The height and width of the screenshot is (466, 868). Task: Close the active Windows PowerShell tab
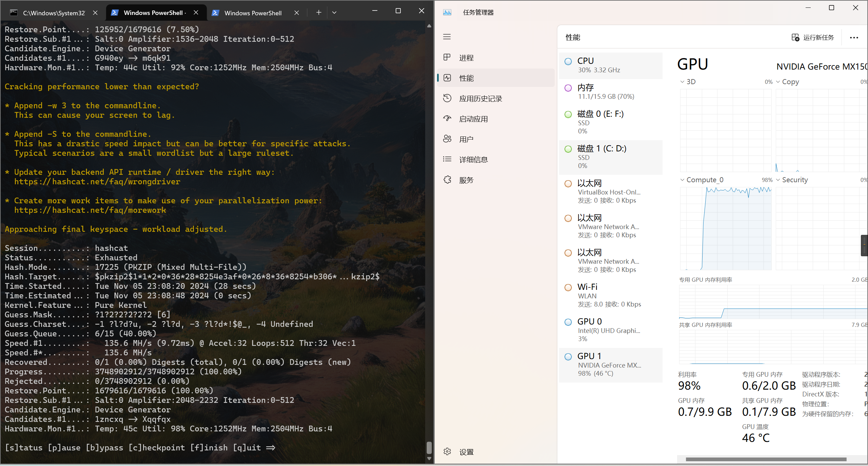(196, 13)
